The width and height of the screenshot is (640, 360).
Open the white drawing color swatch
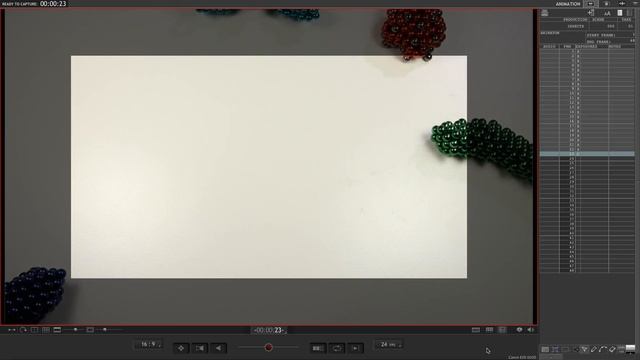630,349
